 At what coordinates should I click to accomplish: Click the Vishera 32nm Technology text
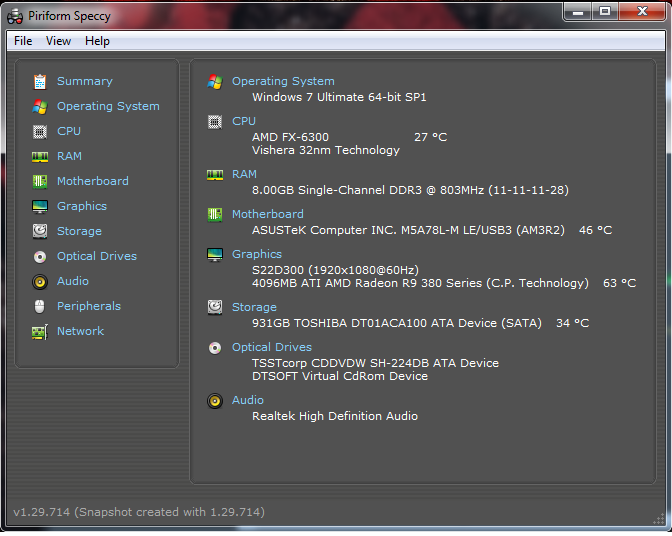326,150
